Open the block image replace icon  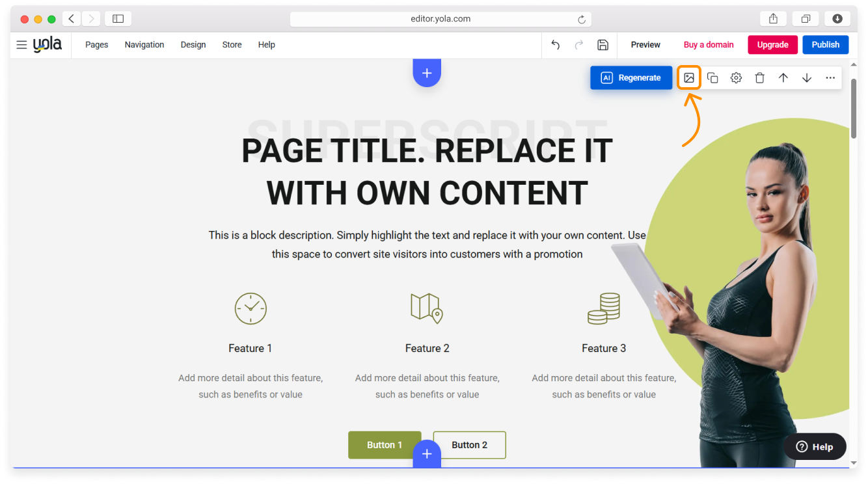[689, 78]
